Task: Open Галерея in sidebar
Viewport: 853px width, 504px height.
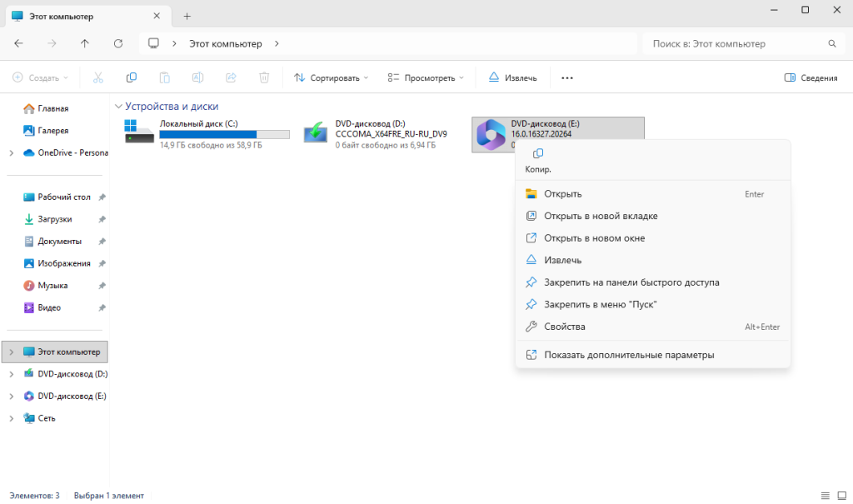Action: [x=54, y=131]
